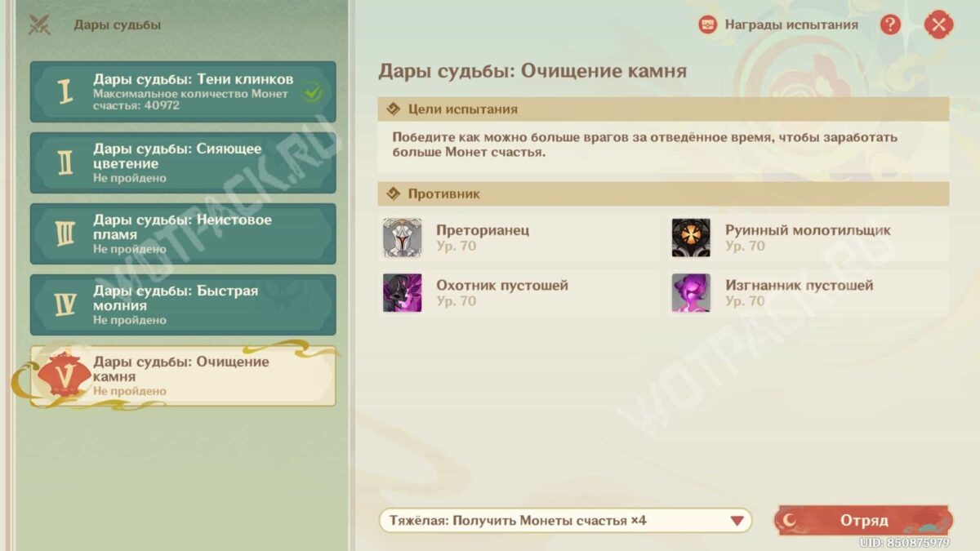
Task: Click the red arrow of difficulty selector
Action: click(737, 520)
